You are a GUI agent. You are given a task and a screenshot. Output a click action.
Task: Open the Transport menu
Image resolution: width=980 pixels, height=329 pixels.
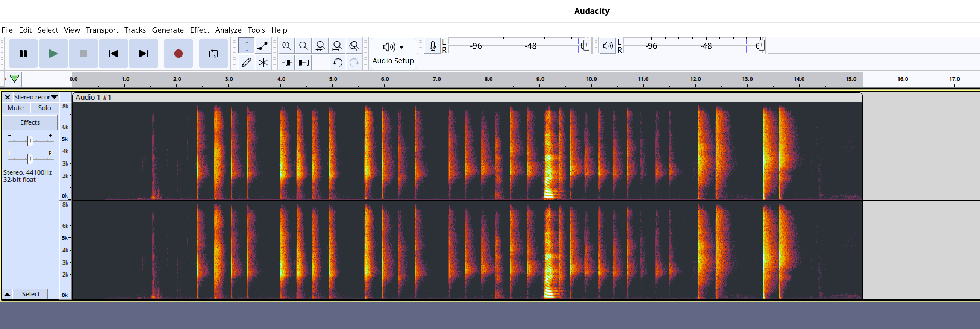point(102,30)
